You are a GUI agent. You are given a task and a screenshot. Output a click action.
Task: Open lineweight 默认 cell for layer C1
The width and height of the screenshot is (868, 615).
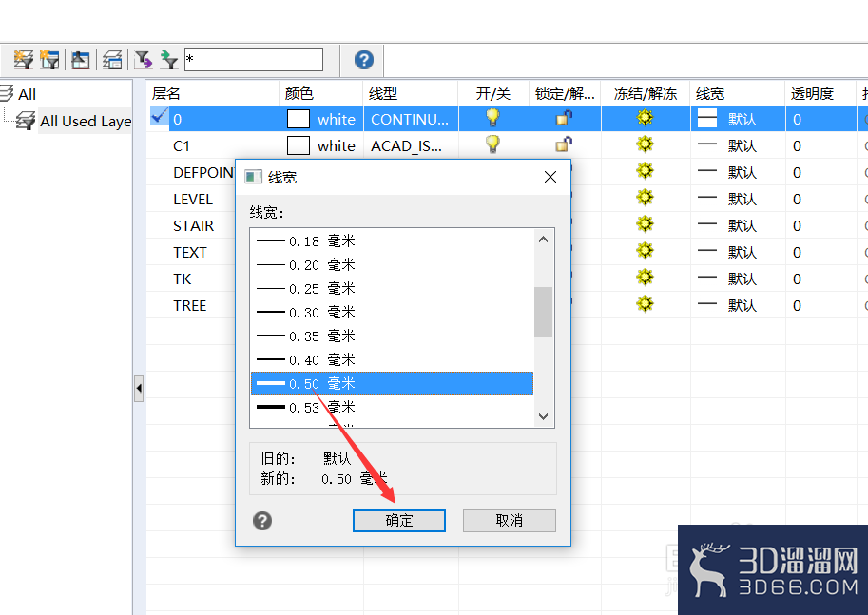coord(738,145)
